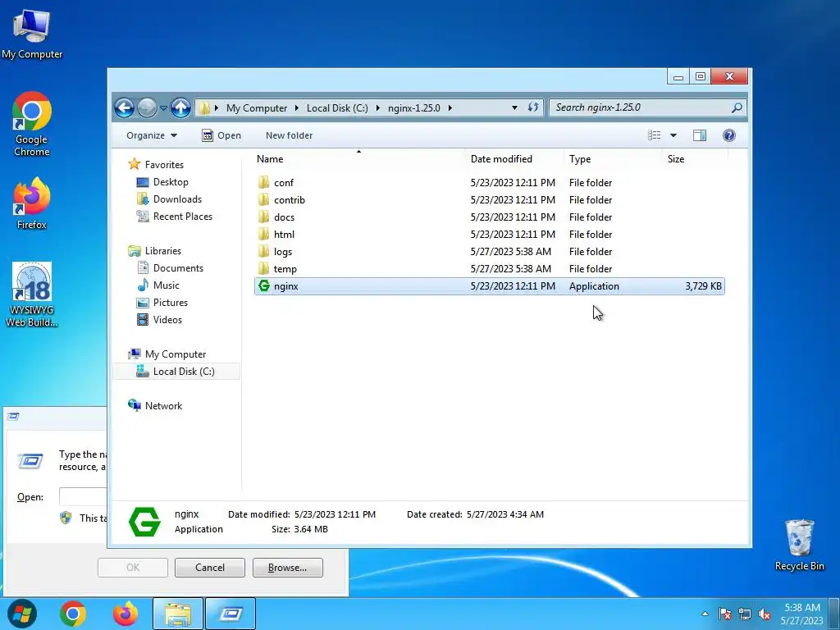The image size is (840, 630).
Task: Open the My Computer desktop icon
Action: (x=32, y=34)
